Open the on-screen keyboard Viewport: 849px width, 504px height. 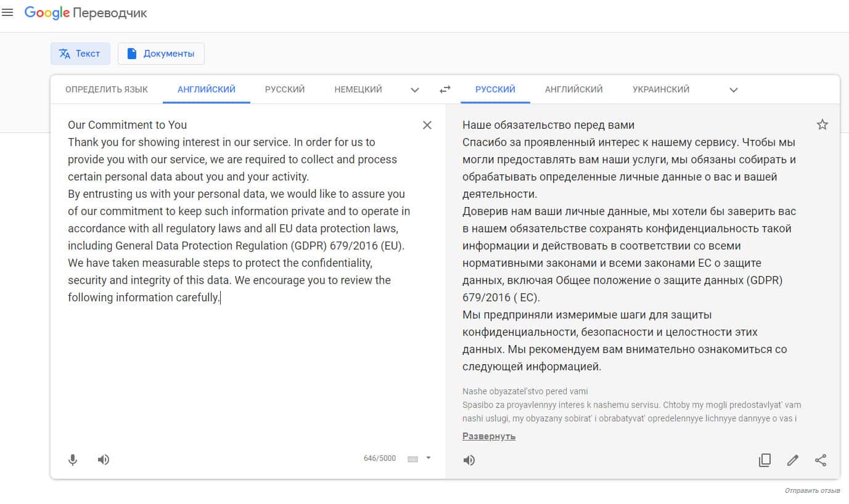pos(413,459)
